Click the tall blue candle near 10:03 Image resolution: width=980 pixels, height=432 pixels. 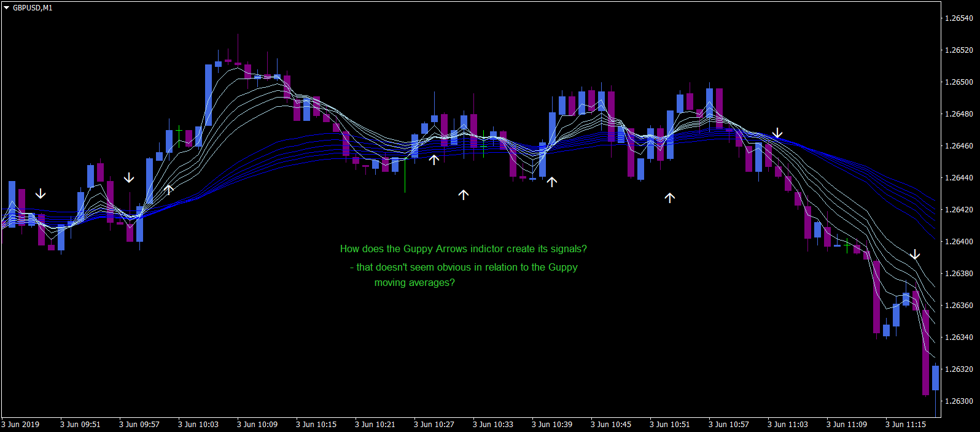(209, 95)
